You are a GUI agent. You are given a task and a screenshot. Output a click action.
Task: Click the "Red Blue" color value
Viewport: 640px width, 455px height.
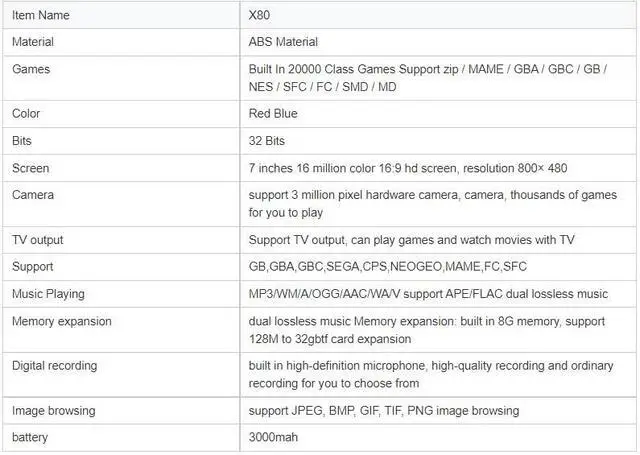click(273, 114)
